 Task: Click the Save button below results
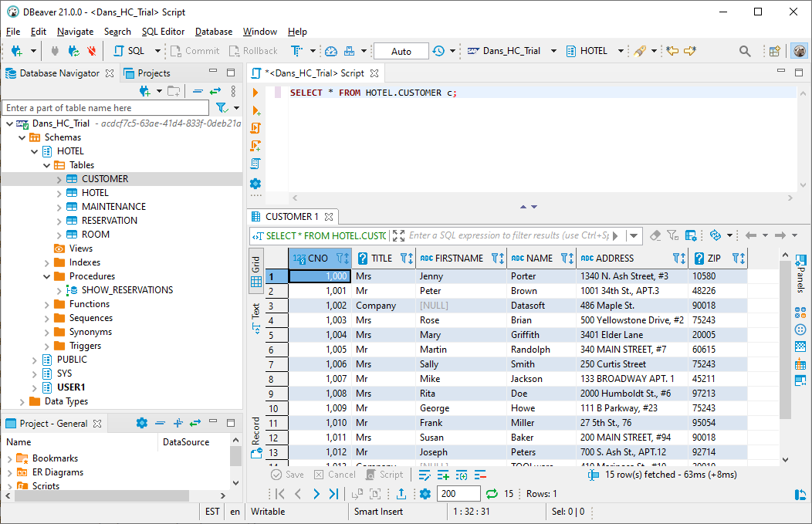pyautogui.click(x=288, y=475)
